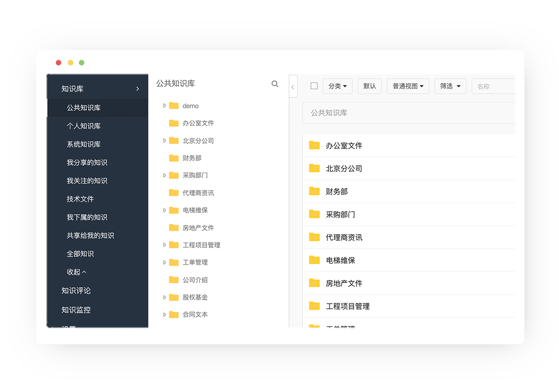Open 北京分公司 label in the file list
Image resolution: width=559 pixels, height=392 pixels.
click(x=344, y=168)
